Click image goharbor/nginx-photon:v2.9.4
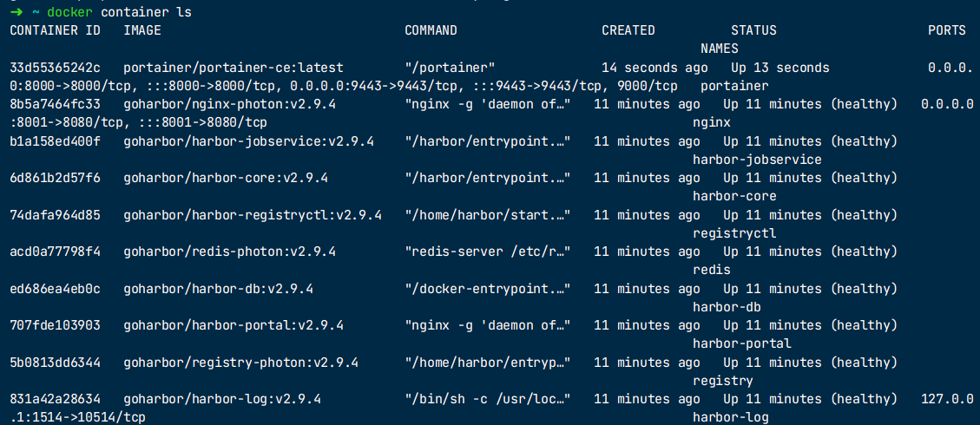 (x=230, y=104)
